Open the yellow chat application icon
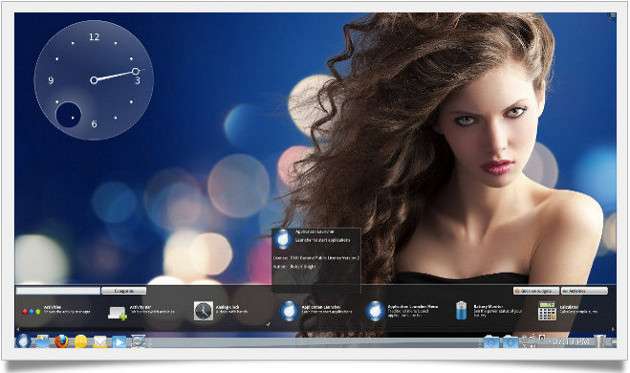Image resolution: width=630 pixels, height=373 pixels. click(81, 342)
